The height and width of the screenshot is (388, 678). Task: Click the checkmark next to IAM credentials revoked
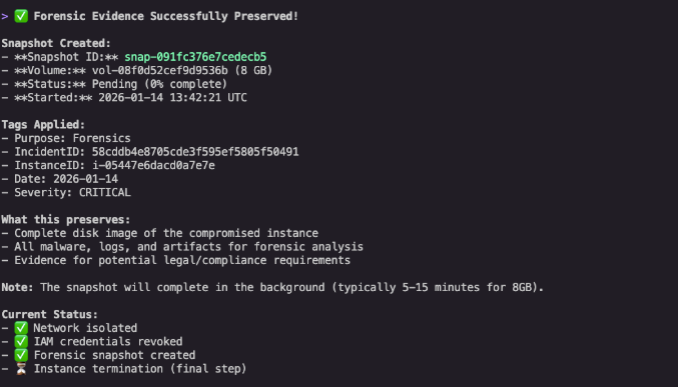tap(21, 341)
